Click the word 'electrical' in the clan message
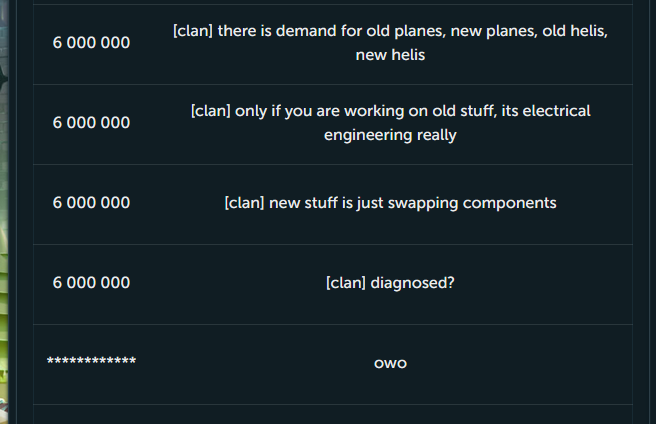Viewport: 656px width, 424px height. 556,111
